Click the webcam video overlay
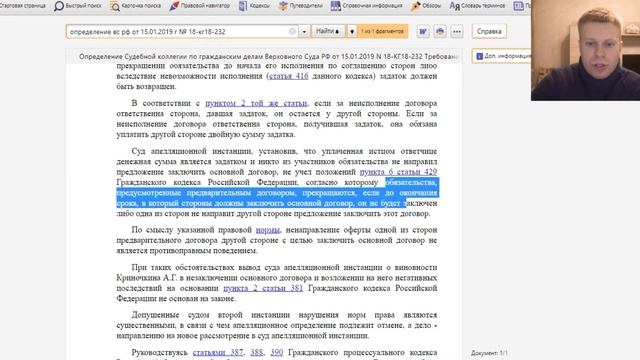This screenshot has height=360, width=640. click(x=585, y=50)
